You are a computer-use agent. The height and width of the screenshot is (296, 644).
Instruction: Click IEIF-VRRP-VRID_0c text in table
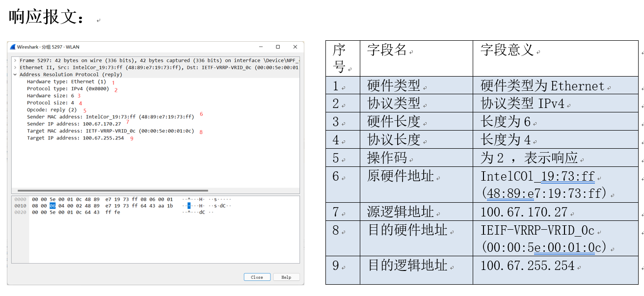(537, 230)
